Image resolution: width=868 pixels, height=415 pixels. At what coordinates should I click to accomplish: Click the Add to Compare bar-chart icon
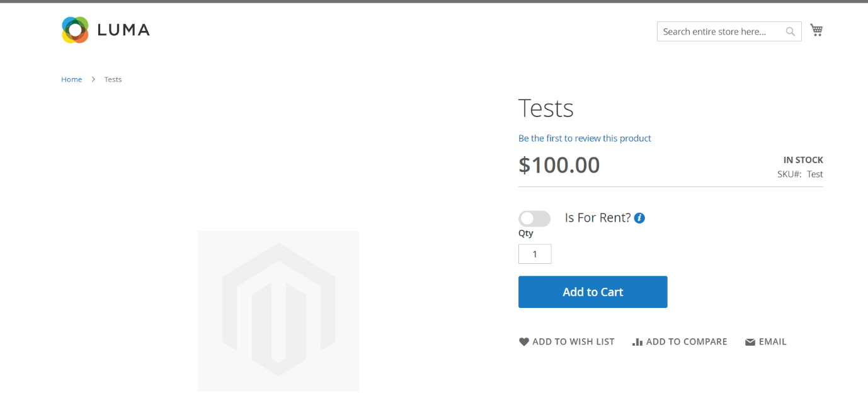click(637, 342)
